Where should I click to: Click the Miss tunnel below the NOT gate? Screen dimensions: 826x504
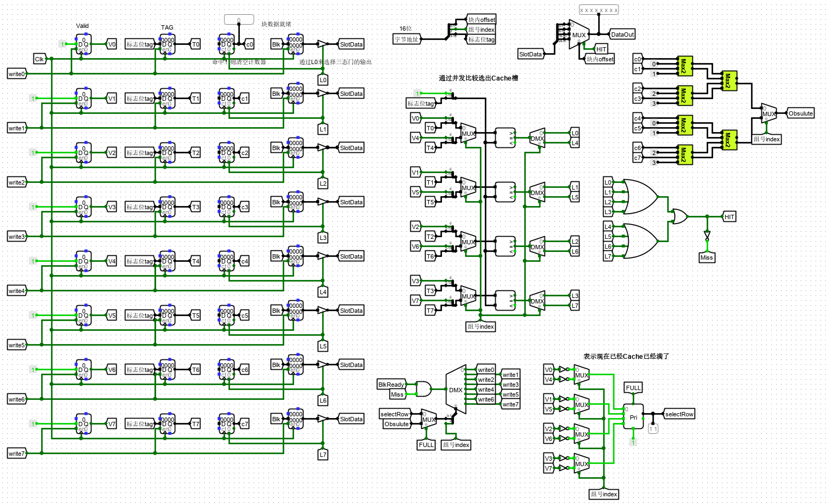click(707, 257)
